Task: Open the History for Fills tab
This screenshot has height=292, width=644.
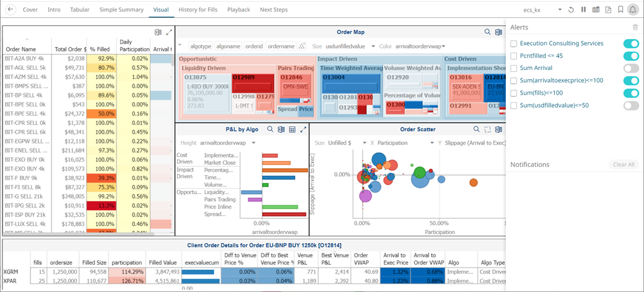Action: click(198, 9)
